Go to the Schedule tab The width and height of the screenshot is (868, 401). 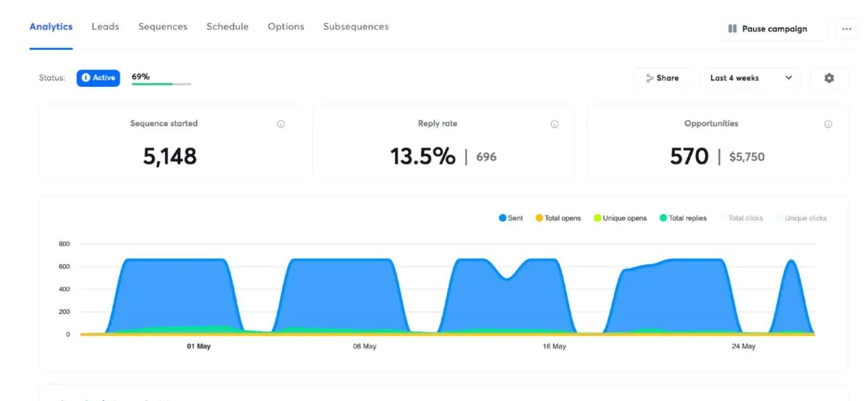(x=227, y=27)
